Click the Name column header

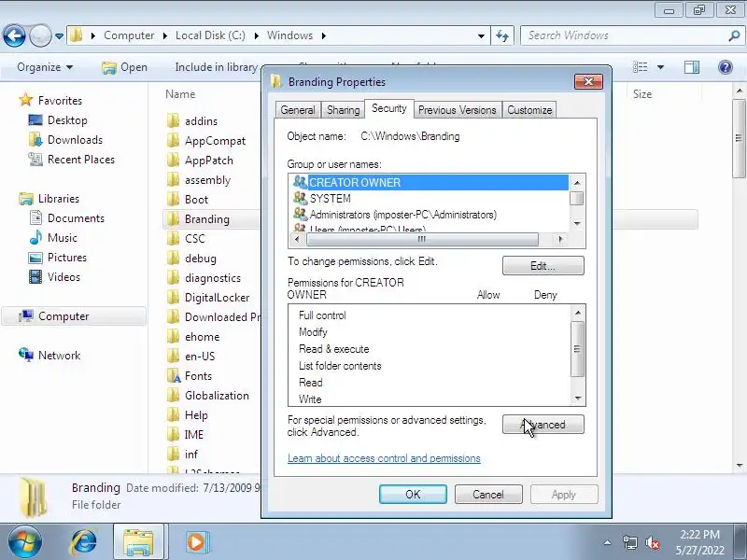click(180, 94)
